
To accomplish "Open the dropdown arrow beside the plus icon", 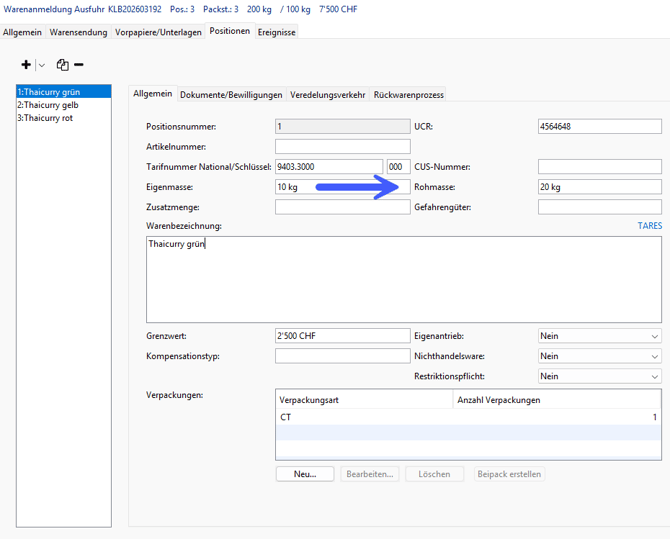I will pos(41,65).
